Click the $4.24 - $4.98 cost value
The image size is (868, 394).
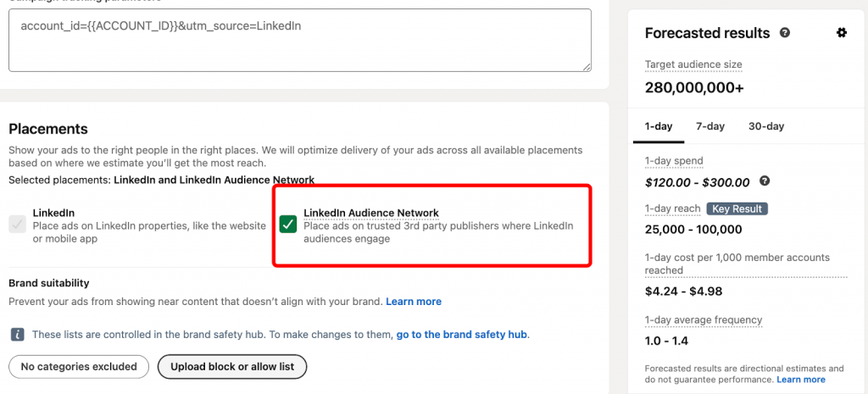click(683, 291)
